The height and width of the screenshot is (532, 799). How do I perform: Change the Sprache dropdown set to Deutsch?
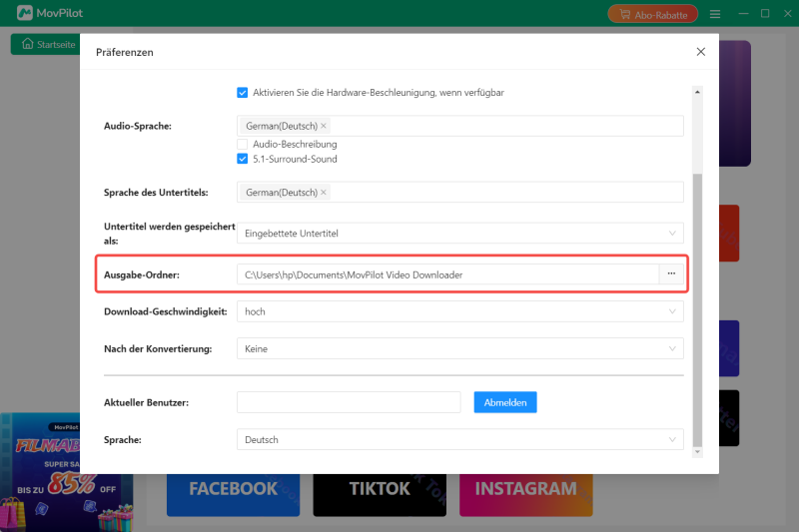(x=459, y=439)
